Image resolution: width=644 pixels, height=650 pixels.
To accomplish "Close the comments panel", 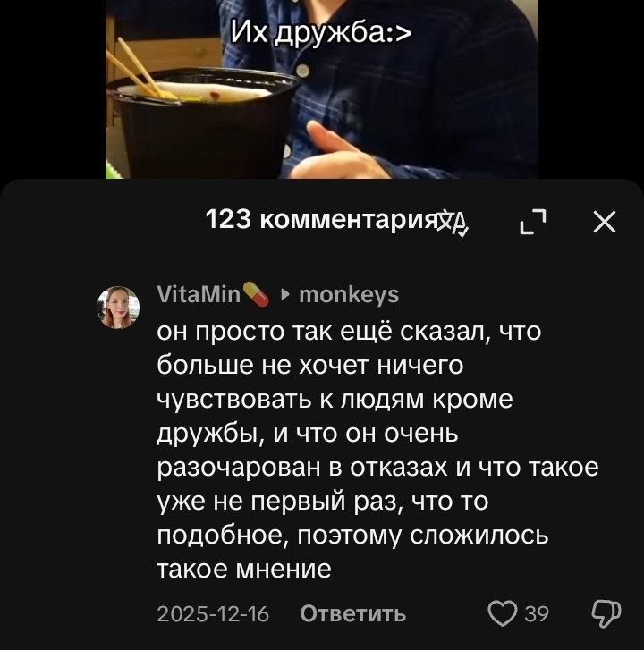I will pyautogui.click(x=604, y=222).
